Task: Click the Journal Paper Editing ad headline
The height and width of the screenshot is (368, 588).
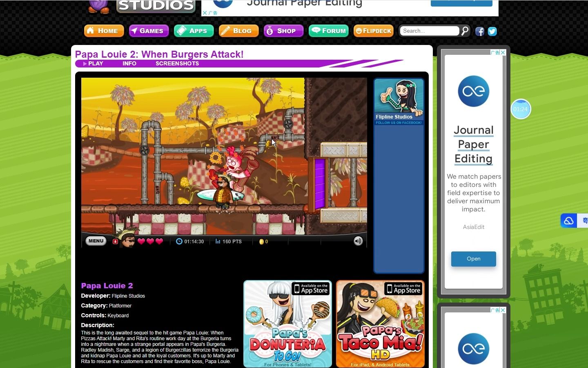Action: (x=474, y=144)
